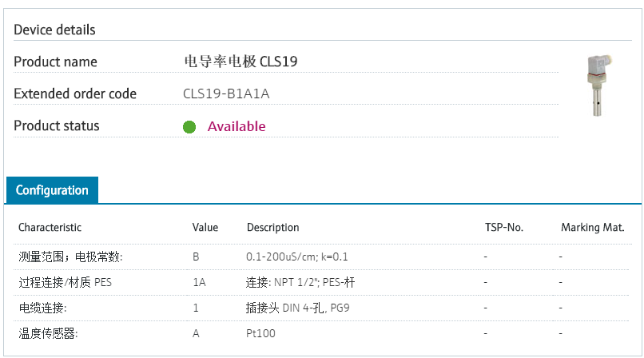Click the value 1A cell
Viewport: 644px width, 358px height.
200,282
